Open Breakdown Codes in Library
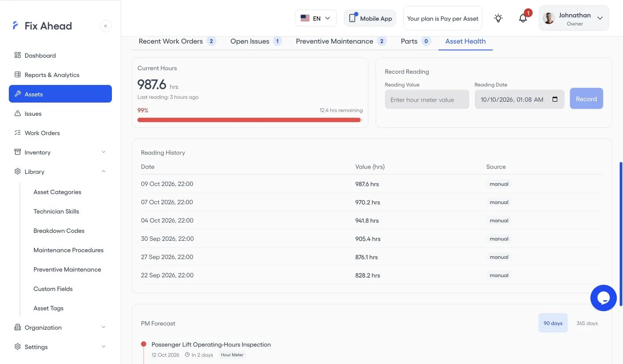623x364 pixels. point(59,231)
